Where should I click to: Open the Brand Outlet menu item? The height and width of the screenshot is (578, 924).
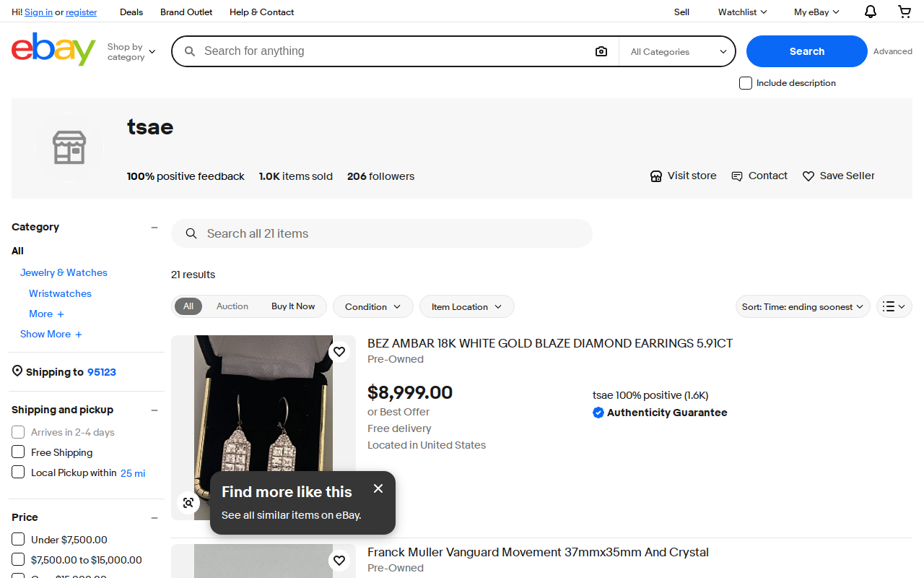(x=186, y=12)
